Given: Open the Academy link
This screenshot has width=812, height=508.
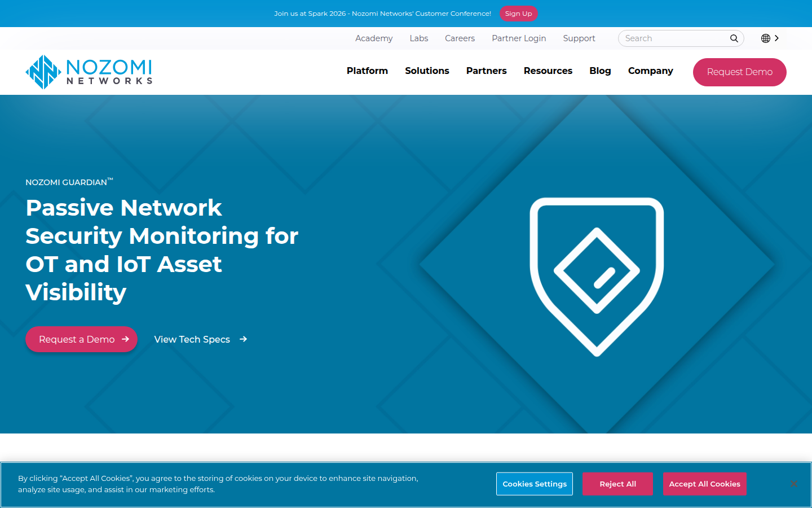Looking at the screenshot, I should tap(374, 38).
